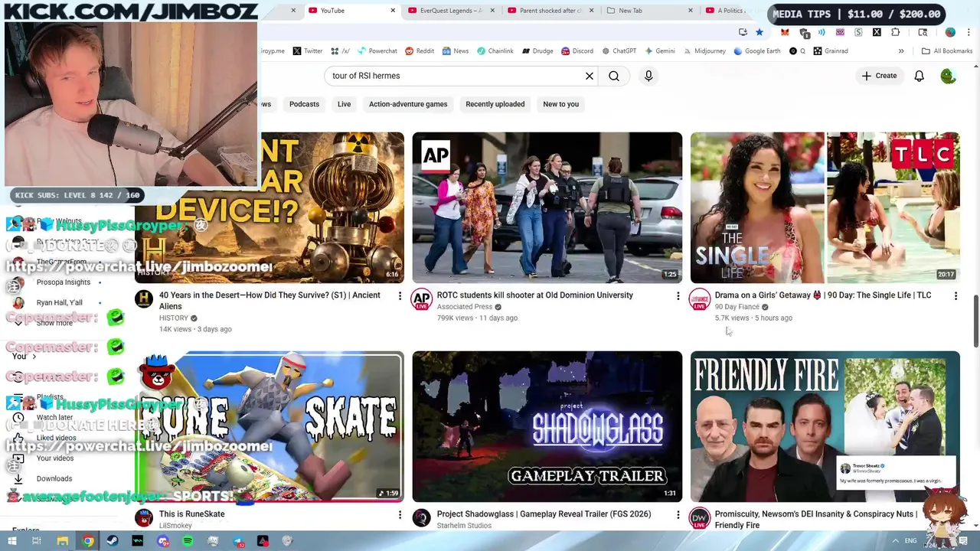The height and width of the screenshot is (551, 980).
Task: Open 'ROTC students kill shooter' title link
Action: click(535, 295)
